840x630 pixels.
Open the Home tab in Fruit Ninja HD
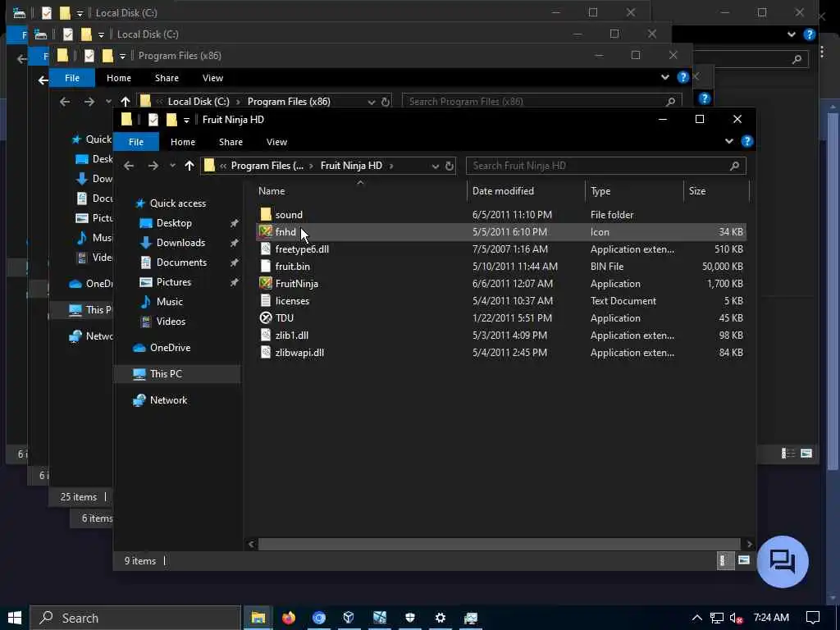coord(183,142)
